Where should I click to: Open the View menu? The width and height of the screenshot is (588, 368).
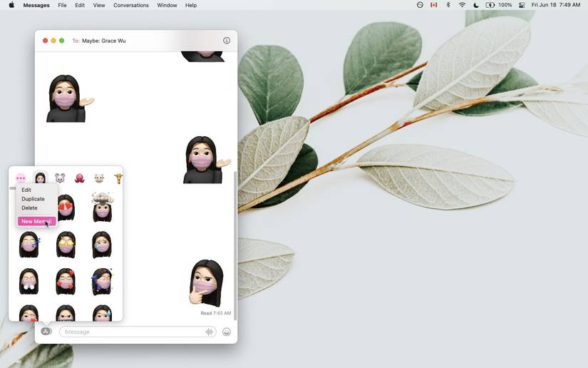[x=99, y=5]
